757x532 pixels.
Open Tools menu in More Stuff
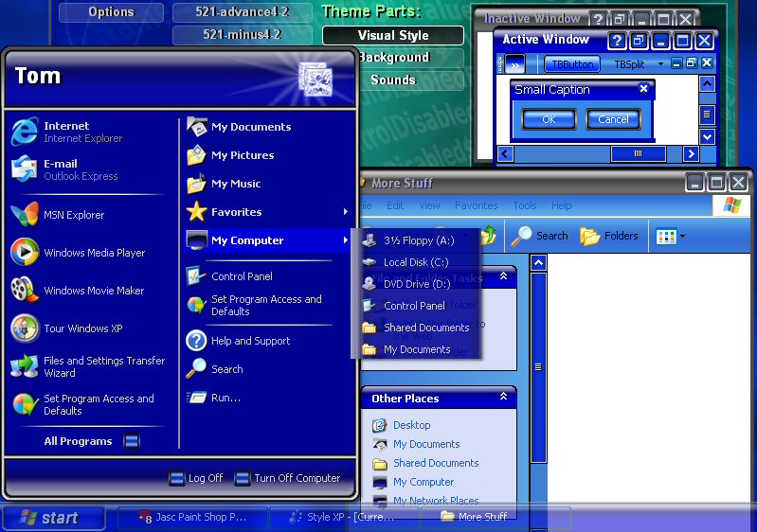click(525, 205)
